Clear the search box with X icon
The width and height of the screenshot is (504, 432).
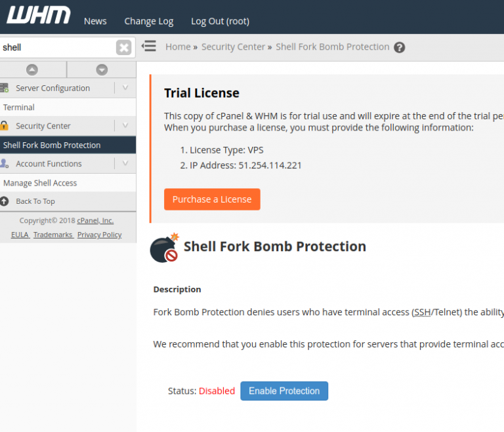click(123, 47)
